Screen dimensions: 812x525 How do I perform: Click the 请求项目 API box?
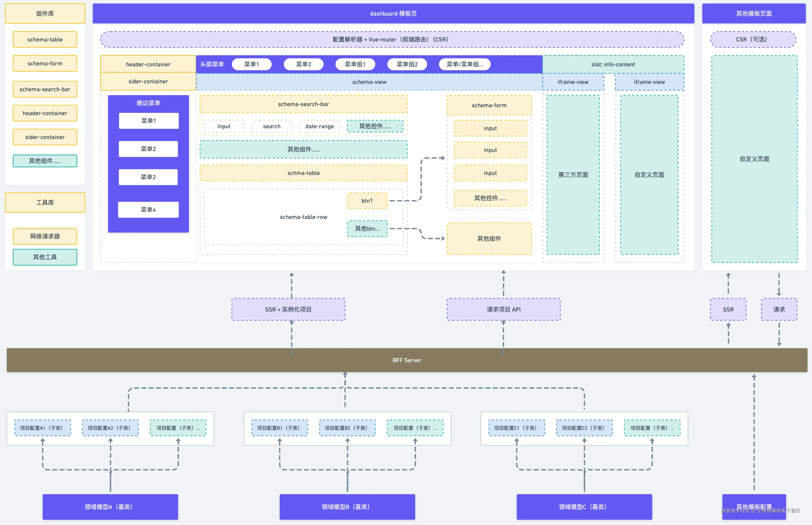coord(503,309)
